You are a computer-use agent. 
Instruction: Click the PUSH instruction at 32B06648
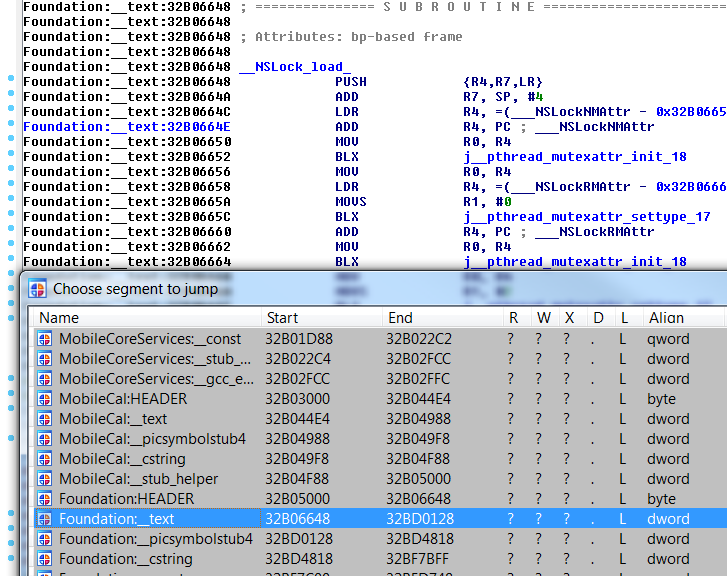point(351,82)
